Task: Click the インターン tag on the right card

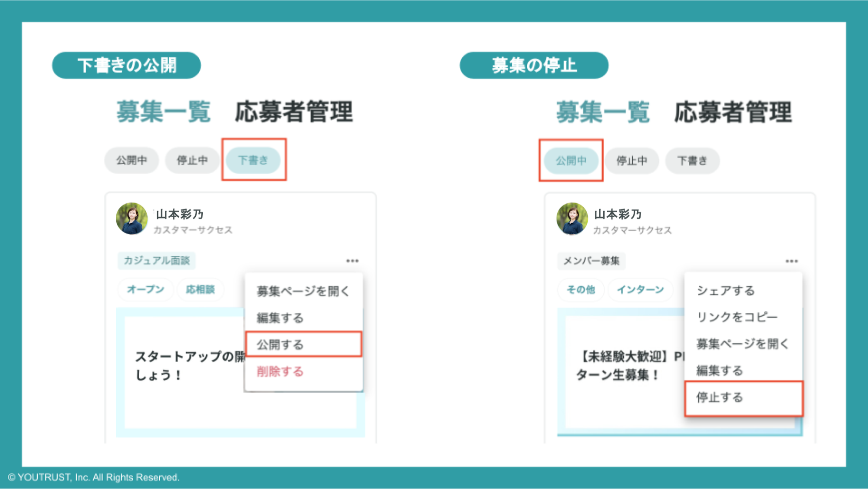Action: [641, 289]
